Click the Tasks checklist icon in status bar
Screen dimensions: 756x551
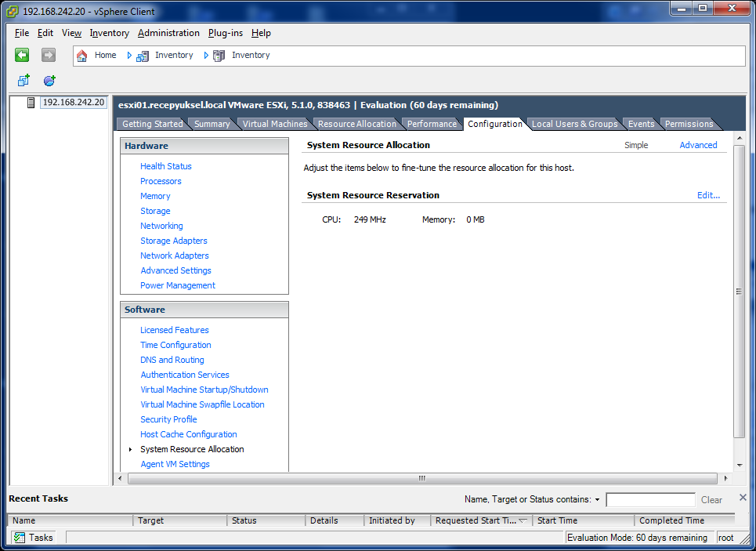pos(20,538)
